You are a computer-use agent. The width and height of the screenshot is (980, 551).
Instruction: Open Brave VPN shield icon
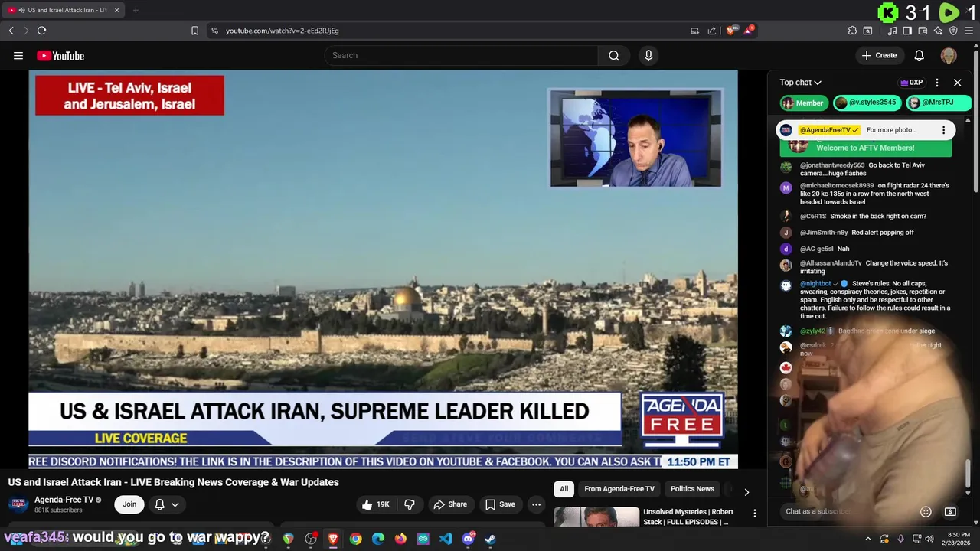(x=953, y=31)
